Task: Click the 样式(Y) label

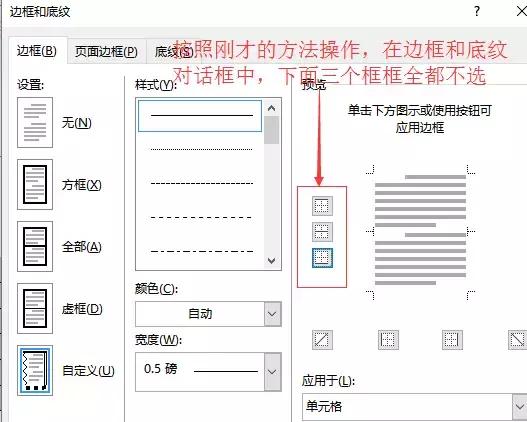Action: [156, 85]
